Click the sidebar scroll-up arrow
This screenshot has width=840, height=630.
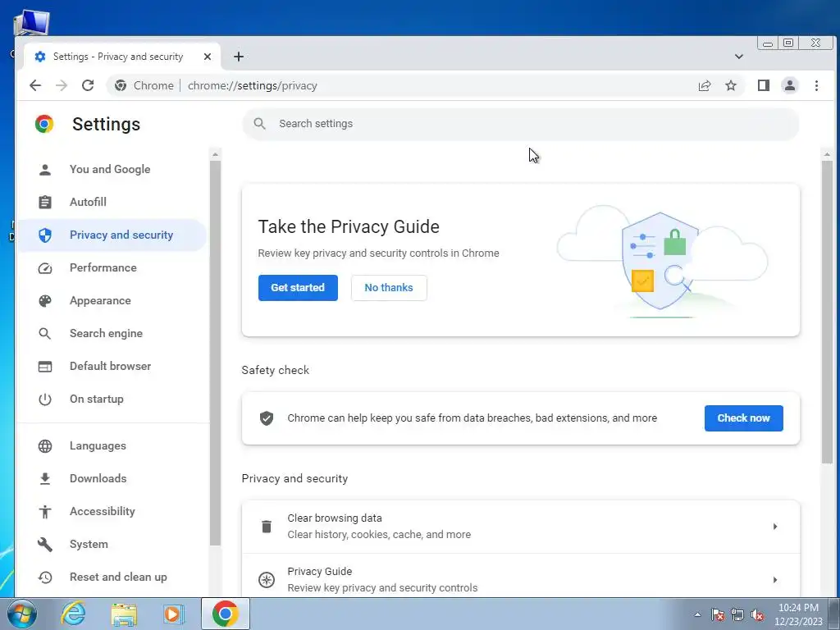pos(216,154)
